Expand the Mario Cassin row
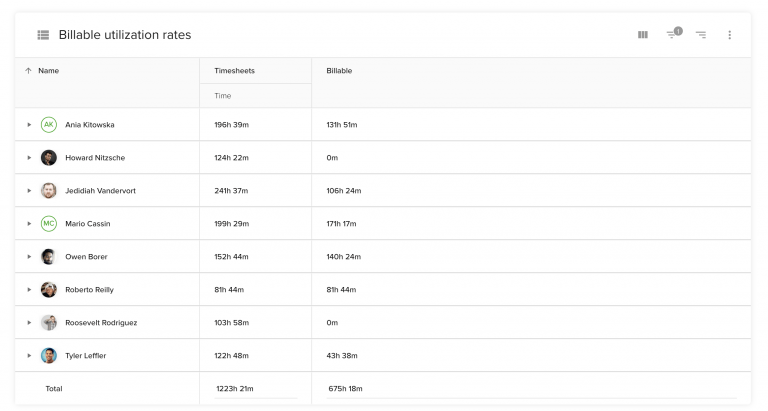Viewport: 768px width, 411px height. [29, 223]
